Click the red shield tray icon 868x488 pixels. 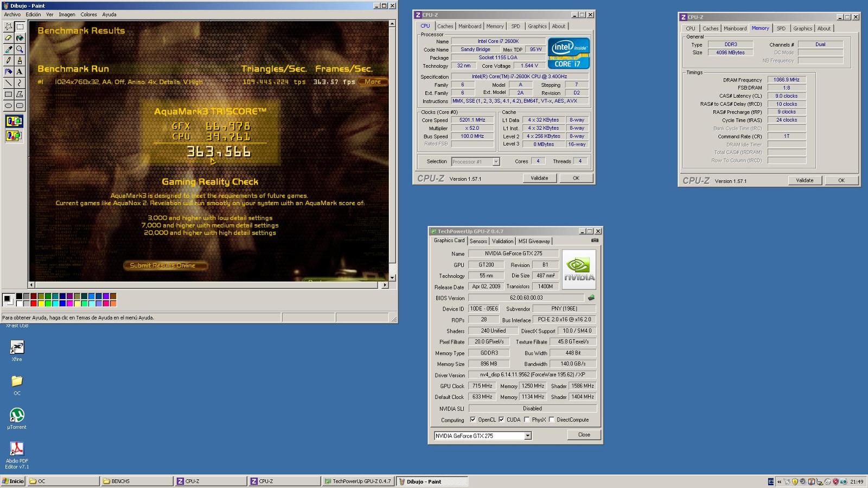coord(835,481)
